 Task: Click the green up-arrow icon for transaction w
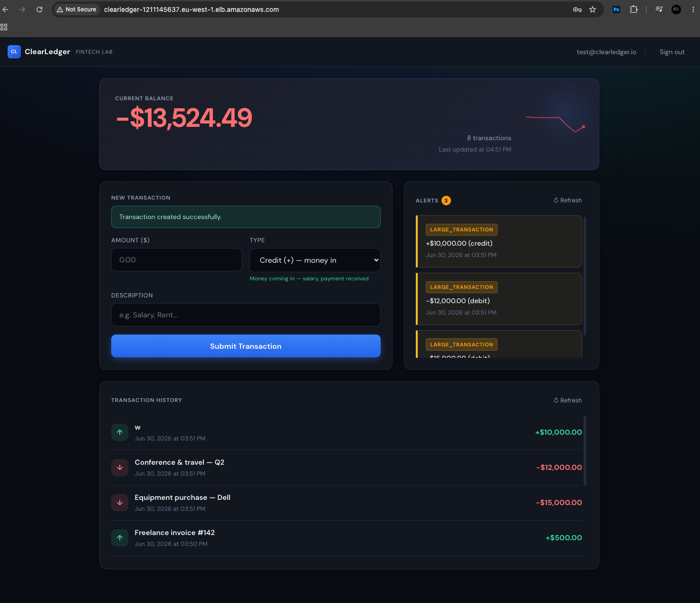(120, 432)
